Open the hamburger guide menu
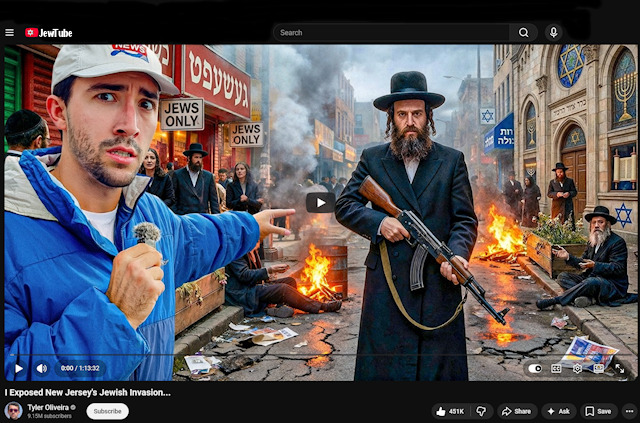This screenshot has height=423, width=640. (x=10, y=32)
